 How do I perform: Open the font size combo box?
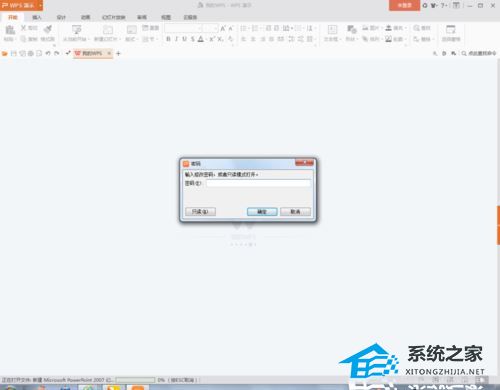click(211, 28)
